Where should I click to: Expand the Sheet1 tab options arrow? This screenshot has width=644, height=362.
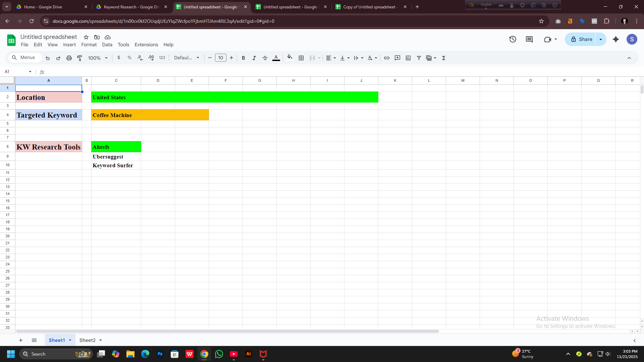tap(70, 340)
